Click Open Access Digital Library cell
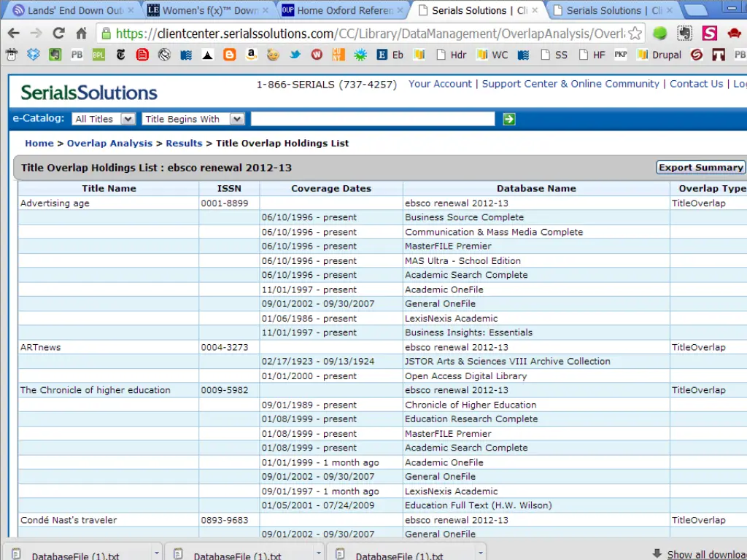 click(536, 376)
